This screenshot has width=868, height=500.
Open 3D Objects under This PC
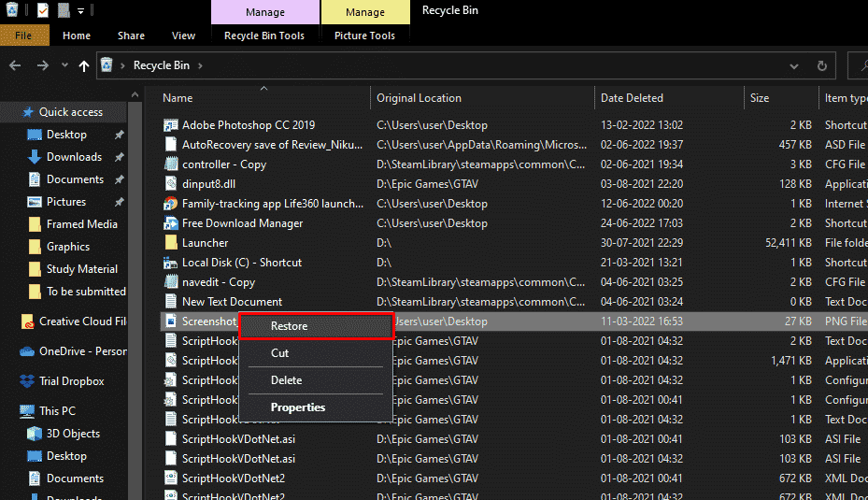click(73, 434)
